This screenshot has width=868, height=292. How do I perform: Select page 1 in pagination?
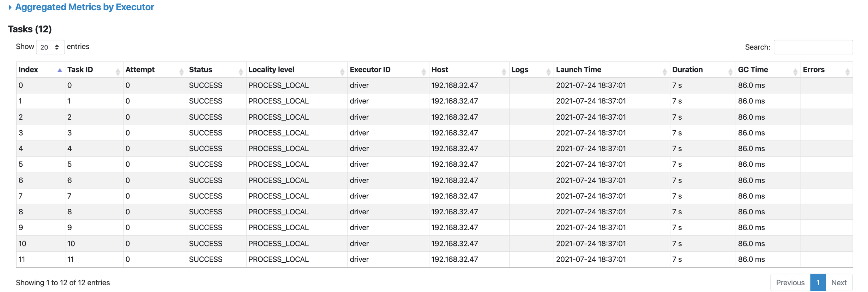818,282
